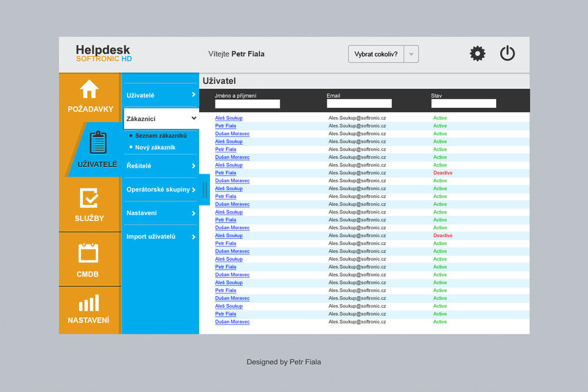This screenshot has width=588, height=392.
Task: Open the first Dušan Moravec link
Action: point(232,134)
